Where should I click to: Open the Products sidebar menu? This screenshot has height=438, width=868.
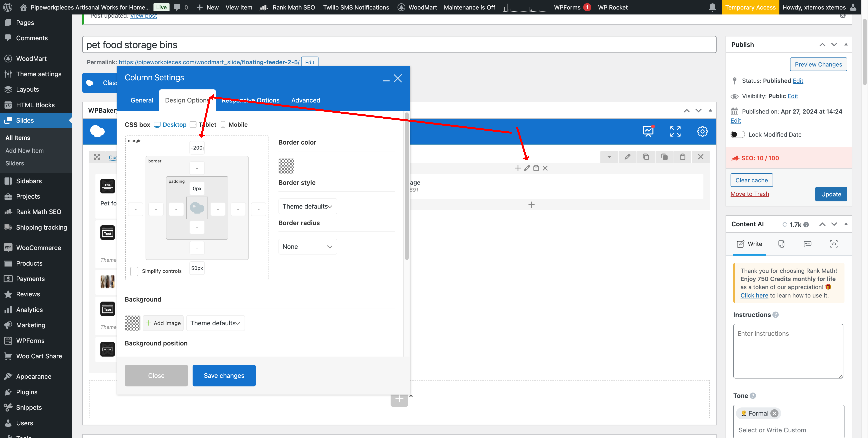(x=29, y=263)
